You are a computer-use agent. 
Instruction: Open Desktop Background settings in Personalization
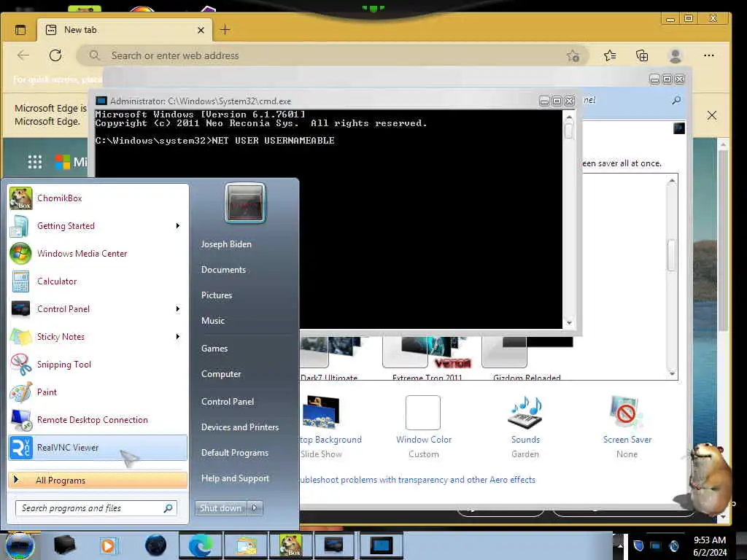pos(330,427)
